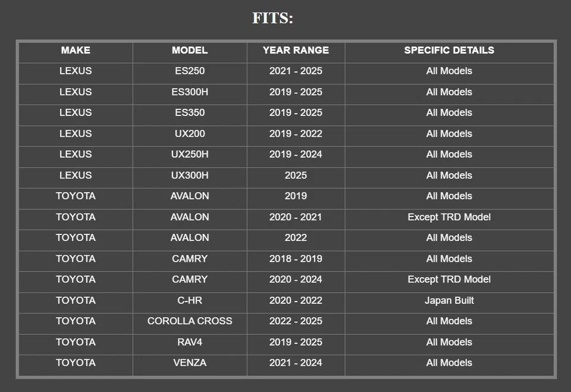Click the SPECIFIC DETAILS column header
Viewport: 571px width, 392px height.
[449, 51]
